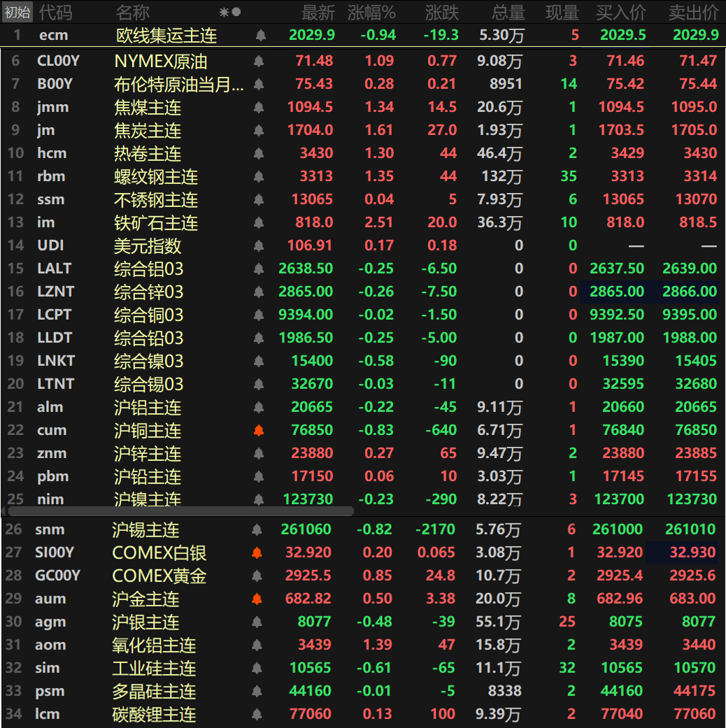The image size is (726, 728).
Task: Click the bell icon for 螺纹钢主连
Action: [258, 176]
